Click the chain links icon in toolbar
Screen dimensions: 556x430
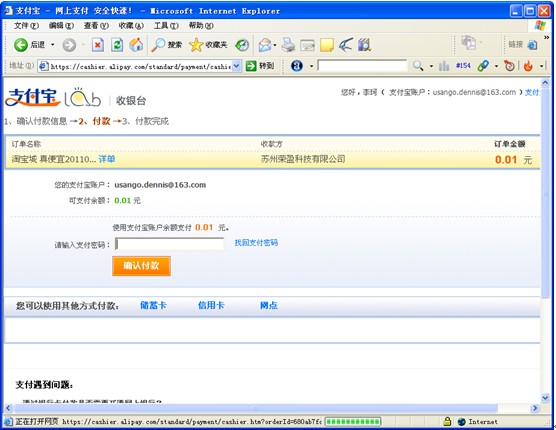(x=483, y=66)
